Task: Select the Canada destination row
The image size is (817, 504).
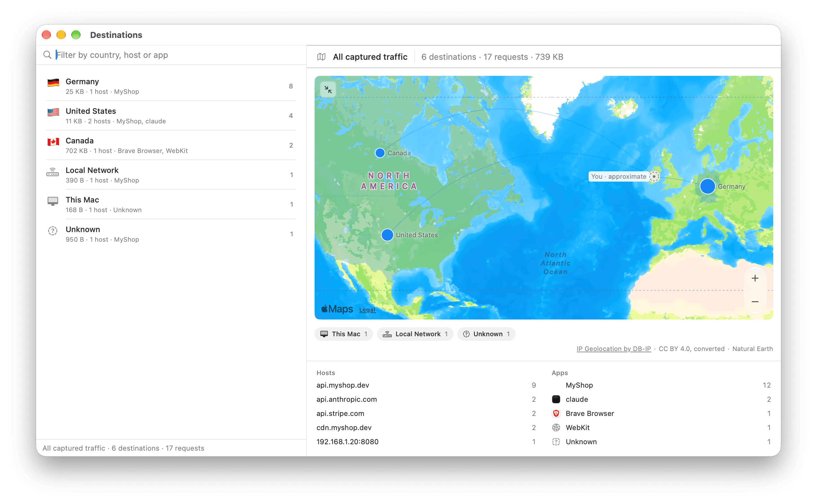Action: coord(171,145)
